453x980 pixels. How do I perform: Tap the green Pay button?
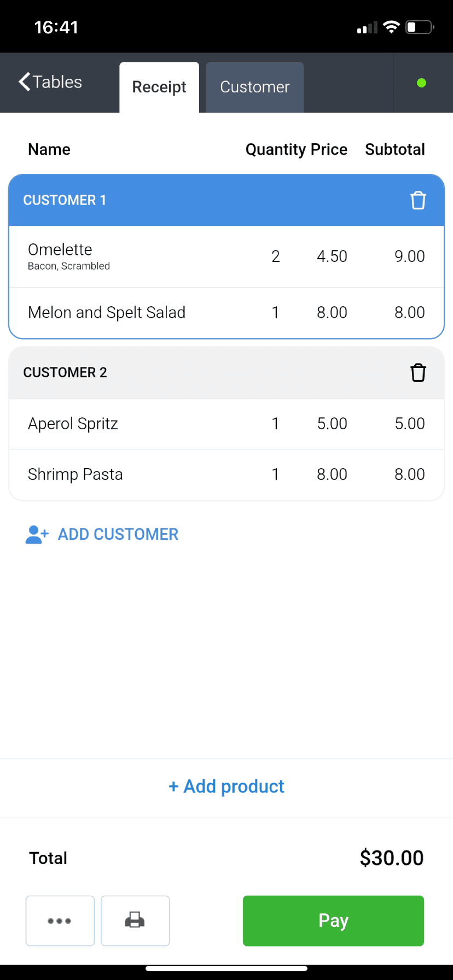point(333,920)
